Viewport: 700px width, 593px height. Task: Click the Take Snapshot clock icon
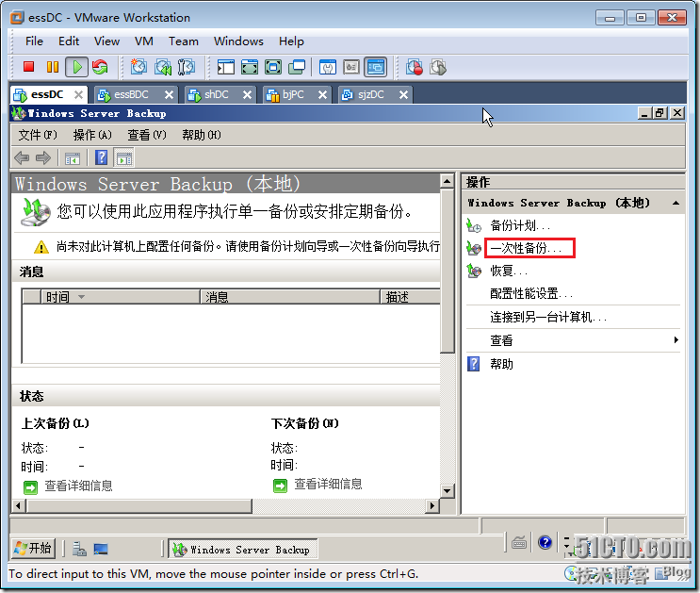click(x=138, y=67)
